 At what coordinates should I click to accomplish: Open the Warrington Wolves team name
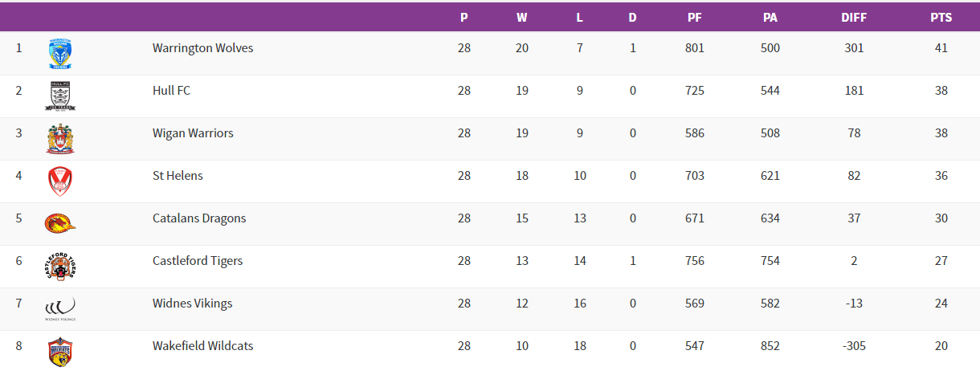coord(202,48)
